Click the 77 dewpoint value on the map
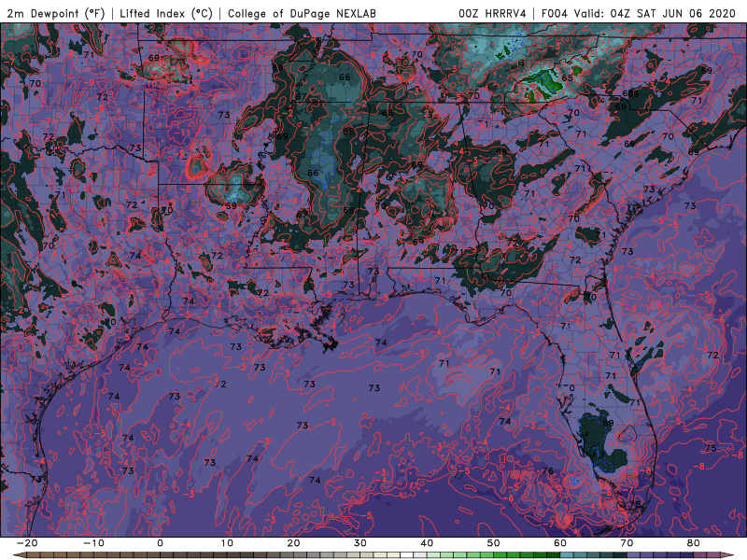Image resolution: width=747 pixels, height=560 pixels. point(458,475)
